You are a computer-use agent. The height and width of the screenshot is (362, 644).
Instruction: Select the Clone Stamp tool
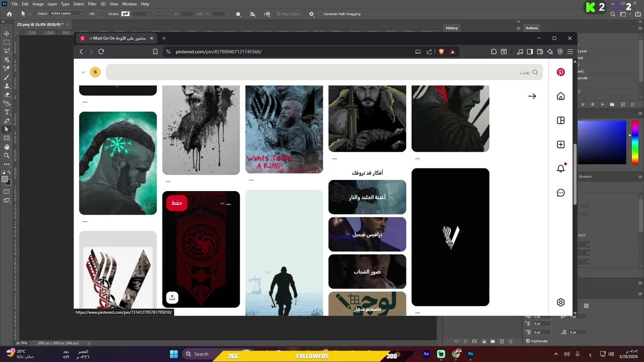[x=7, y=86]
